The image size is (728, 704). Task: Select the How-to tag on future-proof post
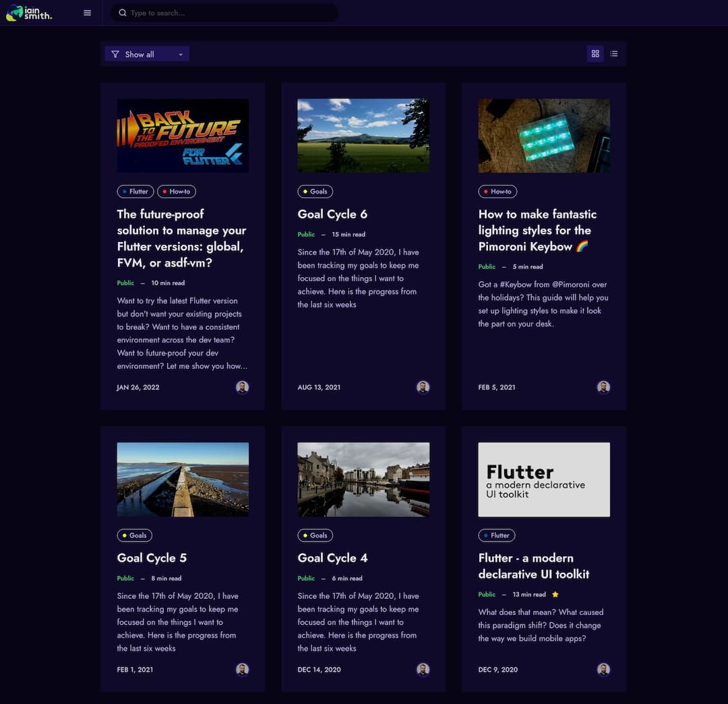click(177, 192)
